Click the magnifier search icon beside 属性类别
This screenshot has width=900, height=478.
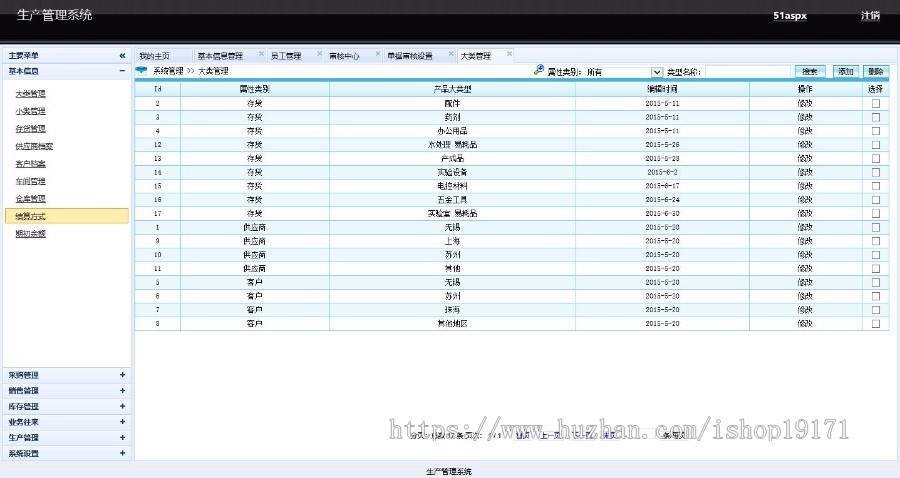click(x=538, y=70)
